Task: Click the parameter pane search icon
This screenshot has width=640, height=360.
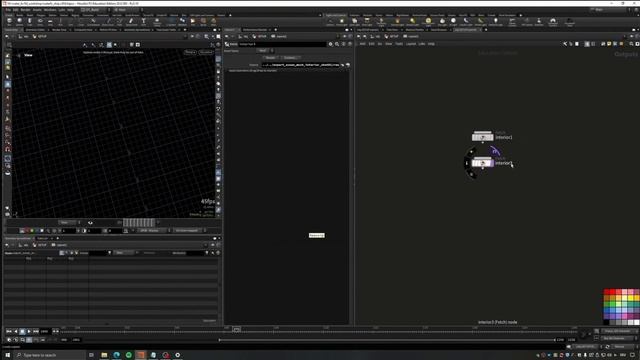Action: [x=337, y=44]
